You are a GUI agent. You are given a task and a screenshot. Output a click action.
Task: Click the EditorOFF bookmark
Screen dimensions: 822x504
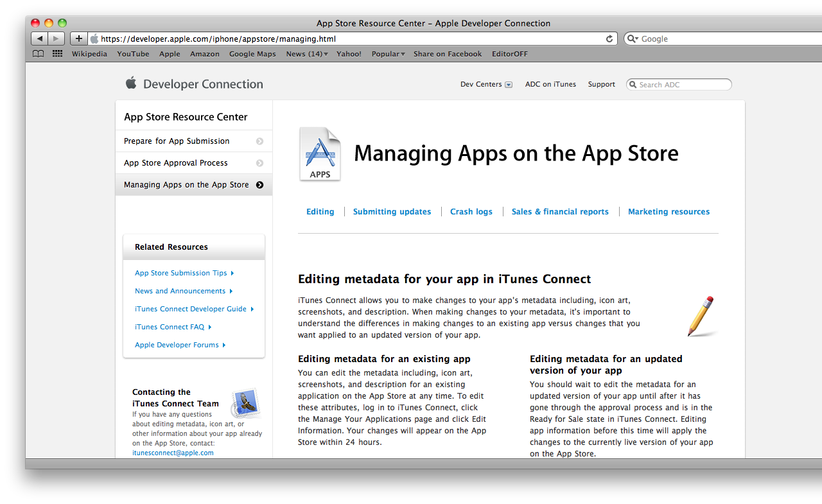(510, 54)
